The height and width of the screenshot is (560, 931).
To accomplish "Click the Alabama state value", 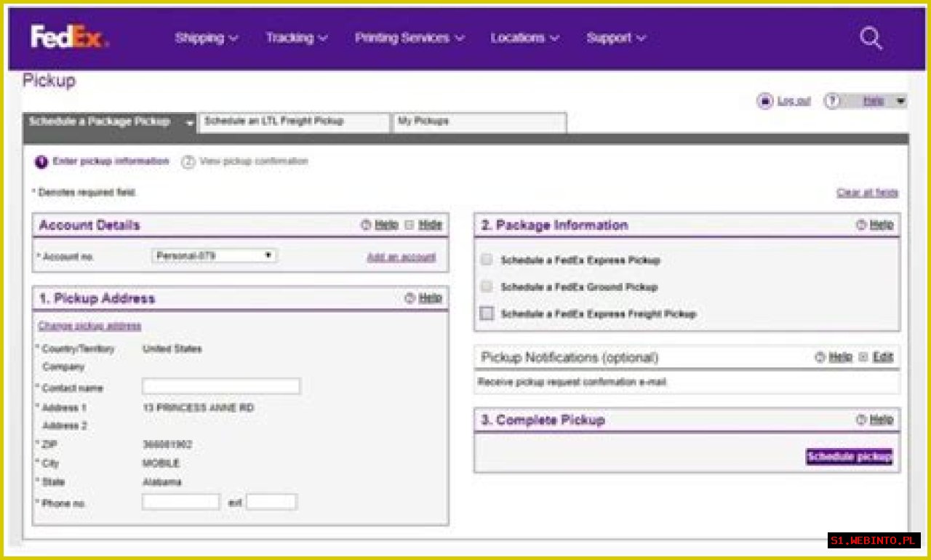I will [162, 482].
